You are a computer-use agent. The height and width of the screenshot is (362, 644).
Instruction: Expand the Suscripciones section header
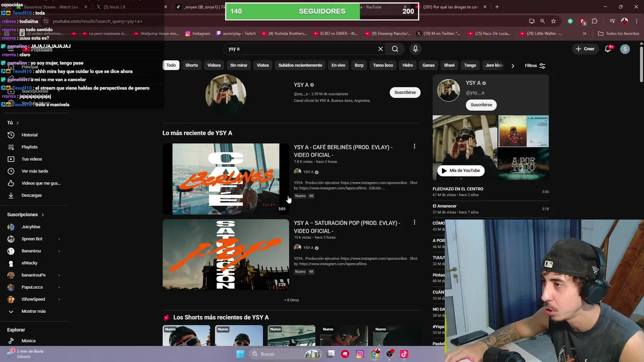[25, 215]
